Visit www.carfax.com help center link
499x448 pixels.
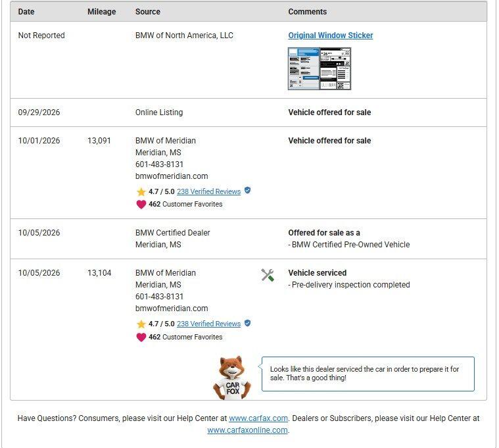click(258, 418)
